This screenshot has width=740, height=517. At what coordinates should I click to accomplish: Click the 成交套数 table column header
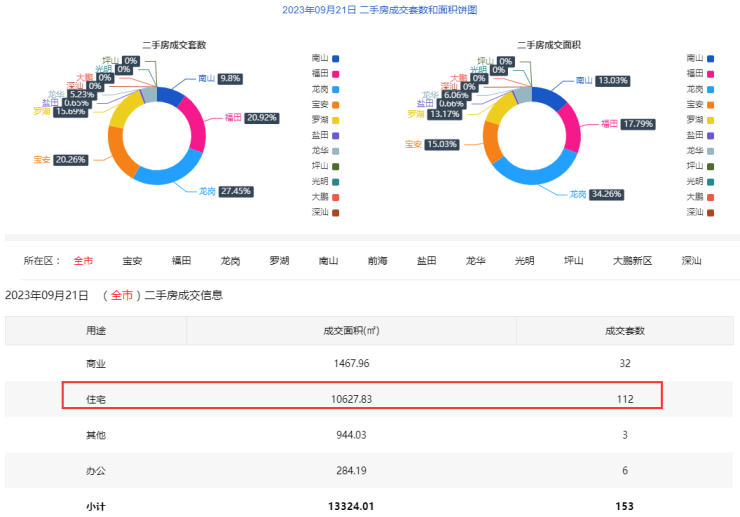tap(624, 331)
